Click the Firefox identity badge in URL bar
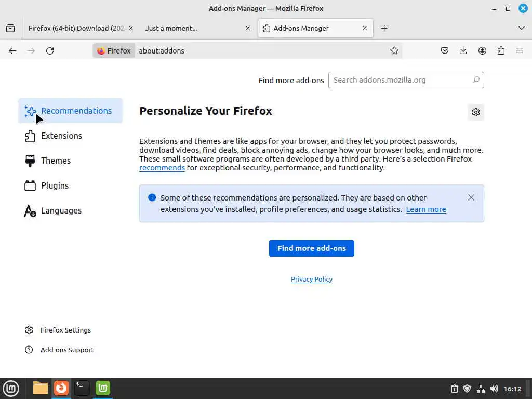 tap(114, 51)
